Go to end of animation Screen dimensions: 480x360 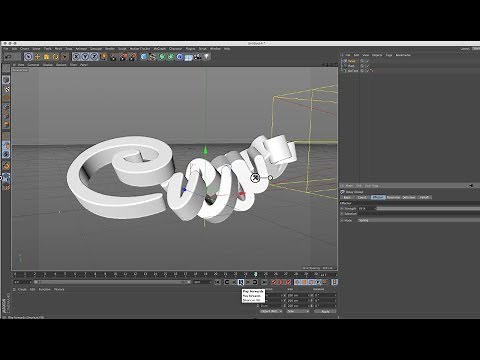tap(264, 282)
